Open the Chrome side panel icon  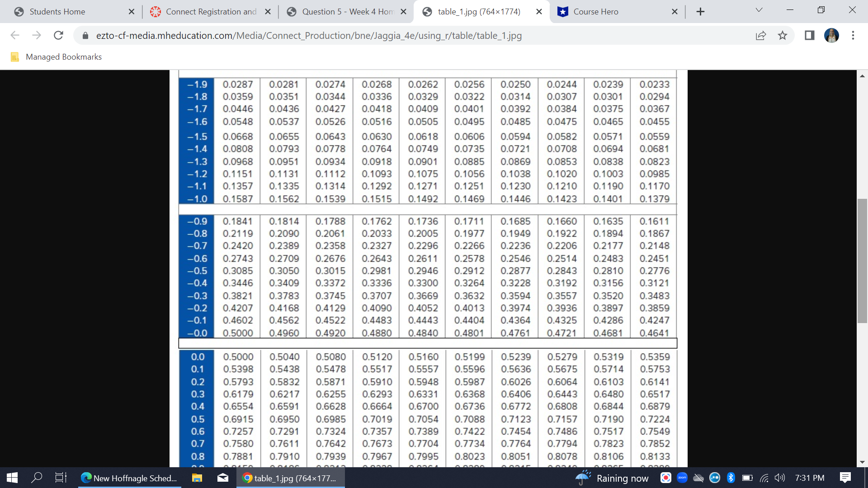coord(809,35)
